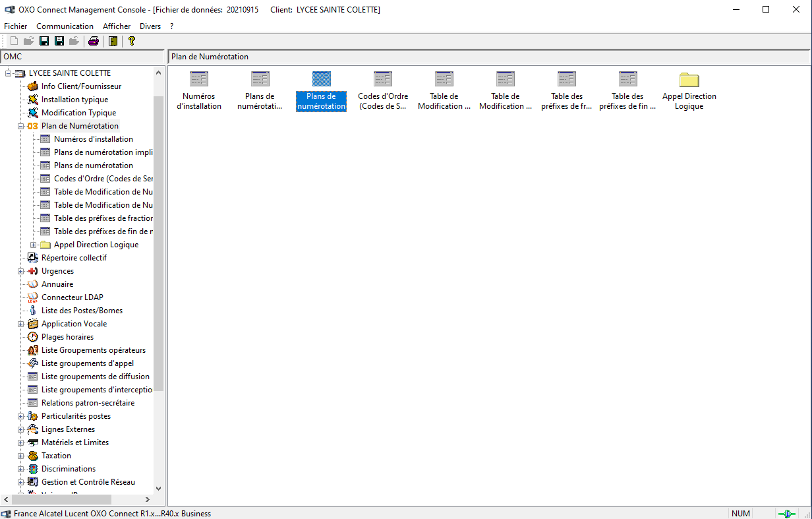Expand the Urgences tree node
The height and width of the screenshot is (519, 812).
[21, 271]
